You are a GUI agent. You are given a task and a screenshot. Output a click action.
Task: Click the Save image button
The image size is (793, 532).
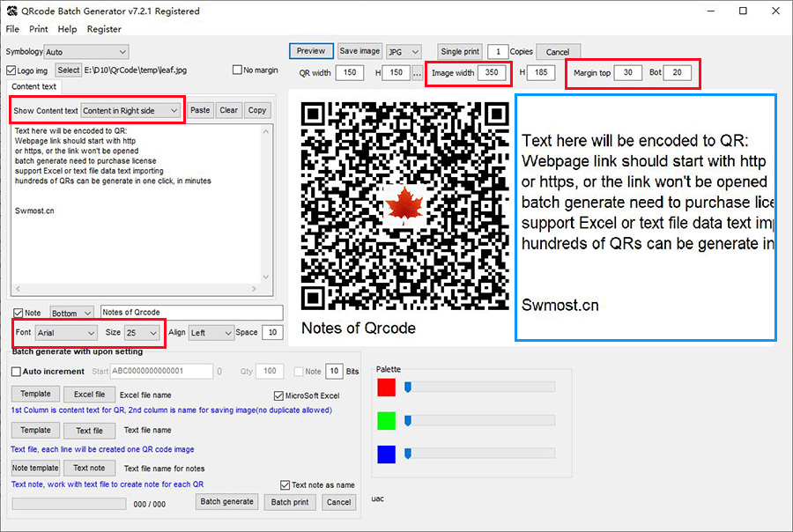(359, 51)
